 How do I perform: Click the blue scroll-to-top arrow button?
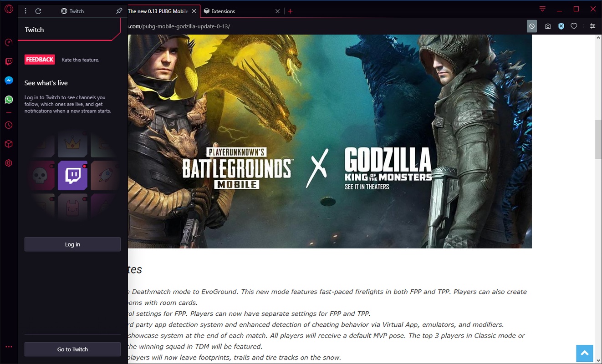coord(585,353)
